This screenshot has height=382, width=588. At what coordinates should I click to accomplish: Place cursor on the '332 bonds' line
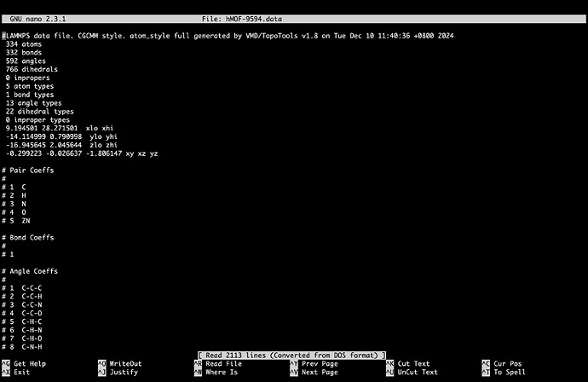click(x=24, y=53)
